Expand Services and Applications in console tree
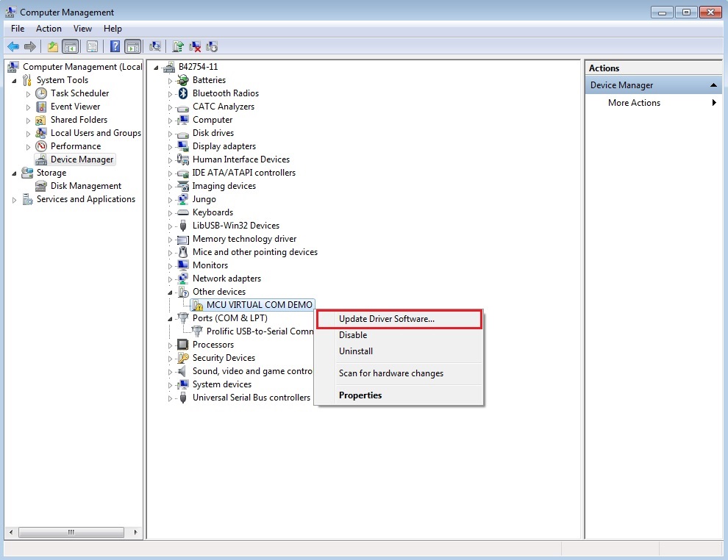Image resolution: width=728 pixels, height=560 pixels. click(14, 200)
